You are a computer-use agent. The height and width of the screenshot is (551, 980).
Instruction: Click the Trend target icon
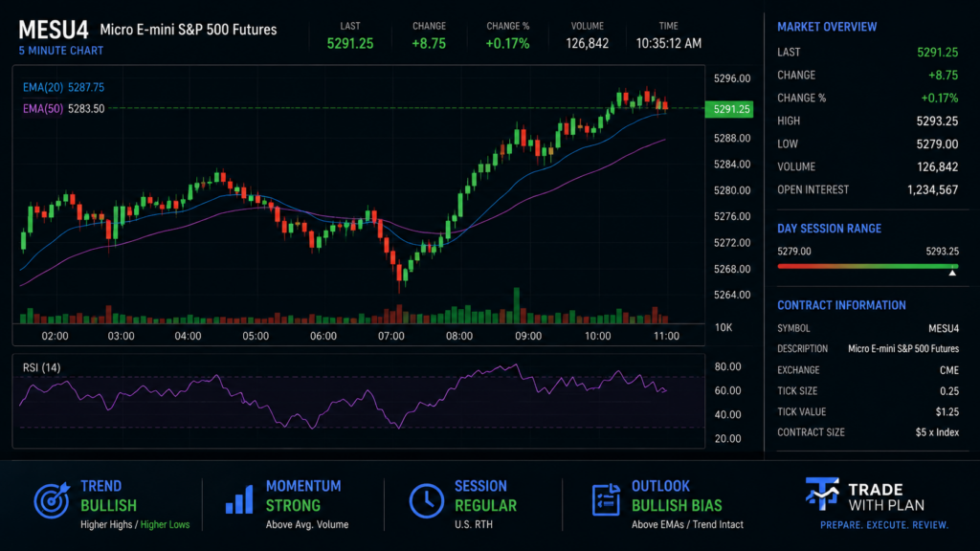click(x=52, y=499)
